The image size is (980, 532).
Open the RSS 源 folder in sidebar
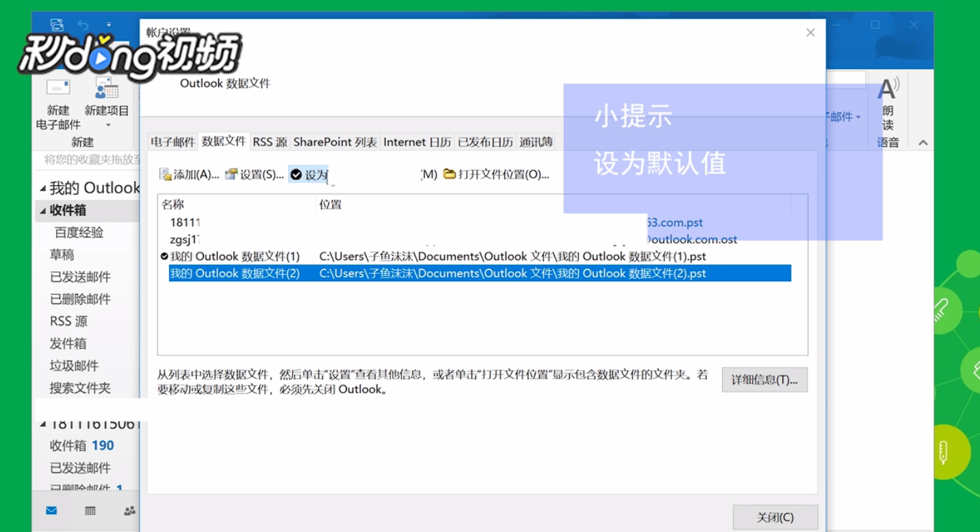[x=68, y=321]
